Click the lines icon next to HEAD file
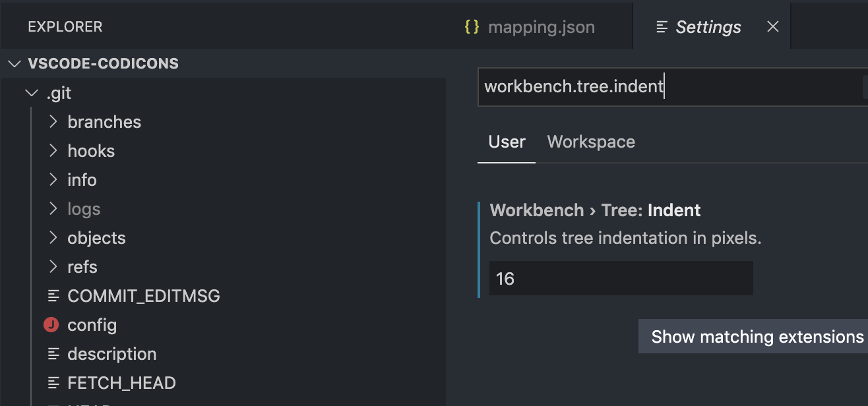The width and height of the screenshot is (868, 406). click(53, 403)
